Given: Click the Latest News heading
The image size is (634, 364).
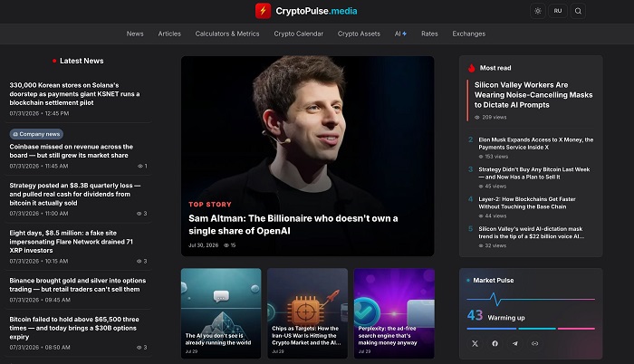Looking at the screenshot, I should point(82,61).
